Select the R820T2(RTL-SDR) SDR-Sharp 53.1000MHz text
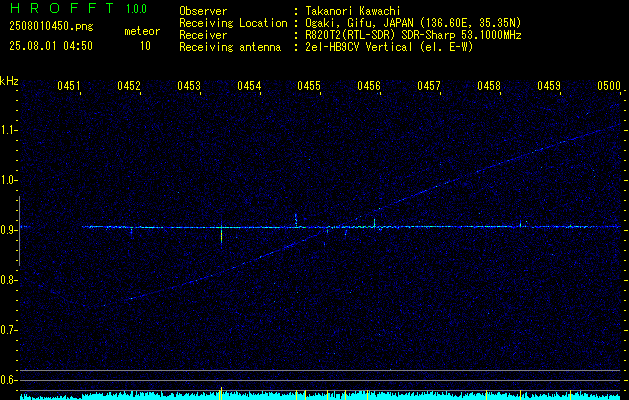Image resolution: width=629 pixels, height=400 pixels. click(413, 35)
